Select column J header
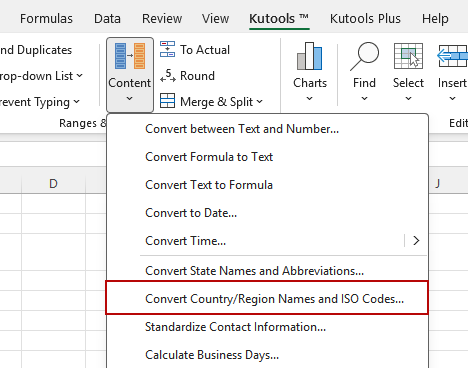Viewport: 468px width, 368px height. click(x=437, y=184)
